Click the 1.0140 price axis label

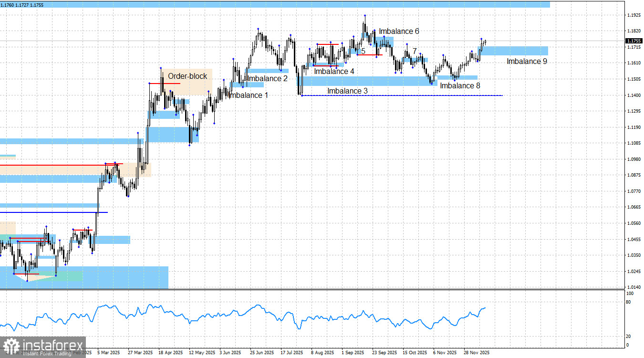[634, 287]
